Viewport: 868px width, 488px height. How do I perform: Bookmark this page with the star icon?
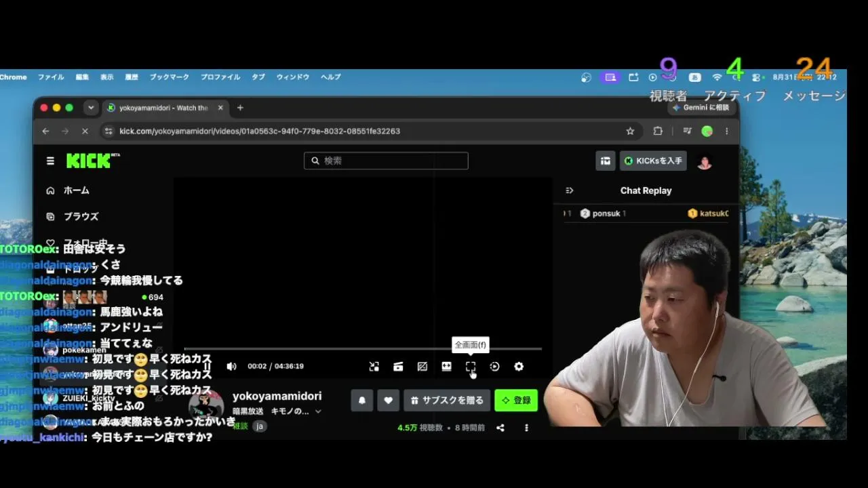(630, 131)
